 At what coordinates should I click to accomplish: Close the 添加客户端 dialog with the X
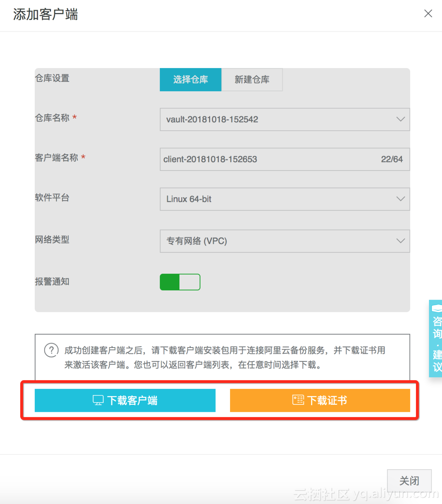428,14
